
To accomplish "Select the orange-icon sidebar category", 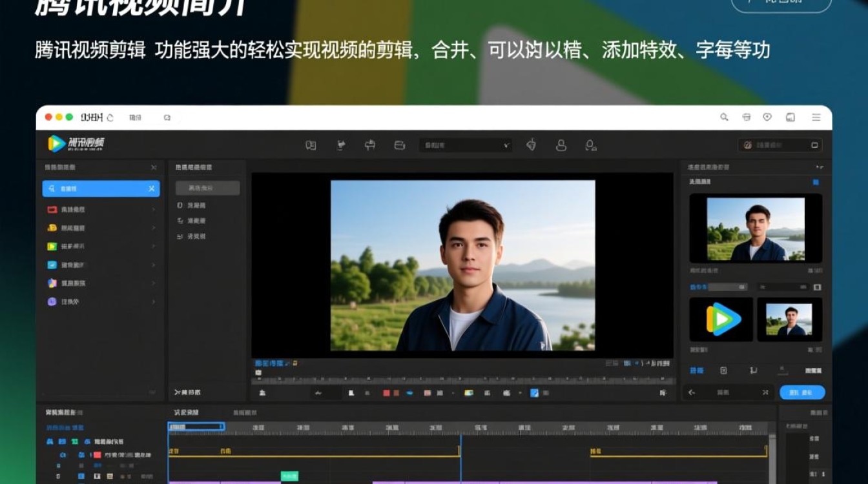I will pyautogui.click(x=101, y=228).
